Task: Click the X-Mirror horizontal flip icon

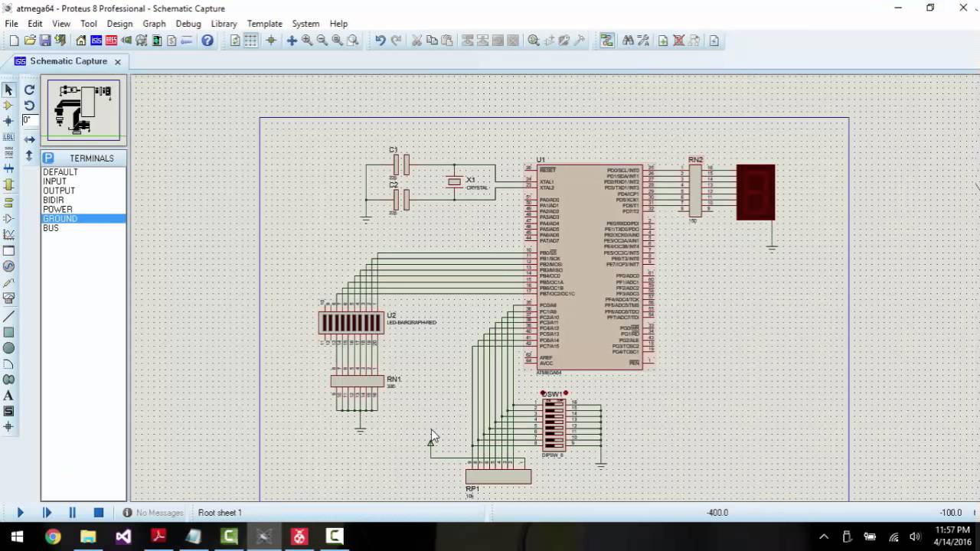Action: click(x=29, y=139)
